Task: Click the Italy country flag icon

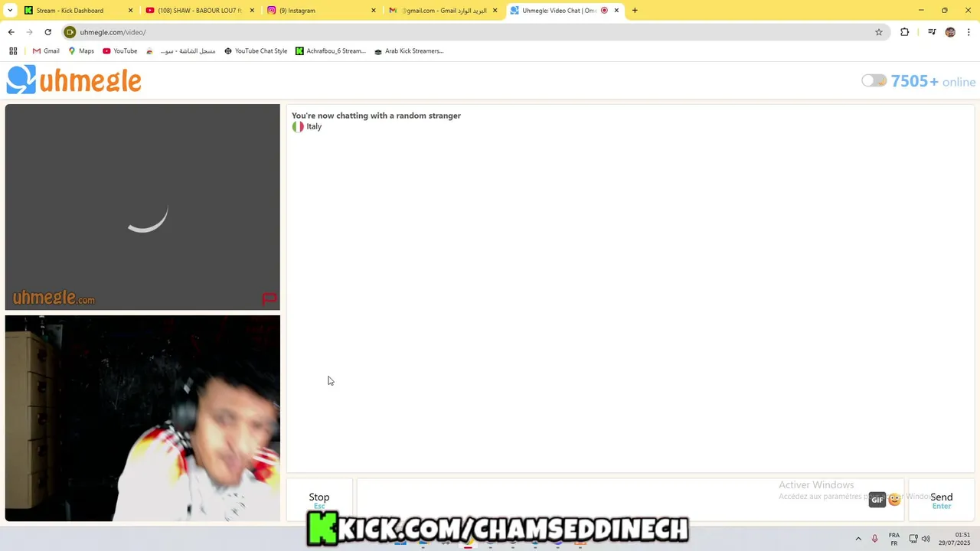Action: 298,127
